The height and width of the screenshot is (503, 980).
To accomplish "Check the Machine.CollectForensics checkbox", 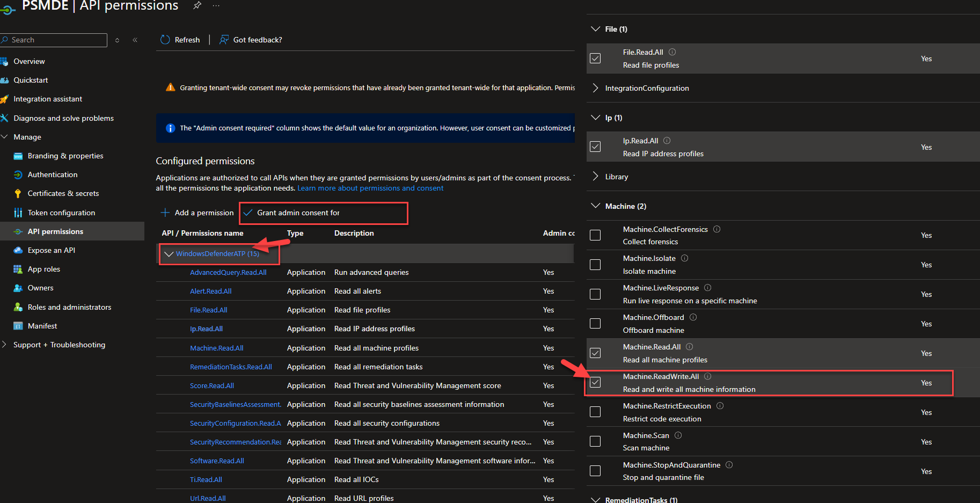I will (x=595, y=235).
